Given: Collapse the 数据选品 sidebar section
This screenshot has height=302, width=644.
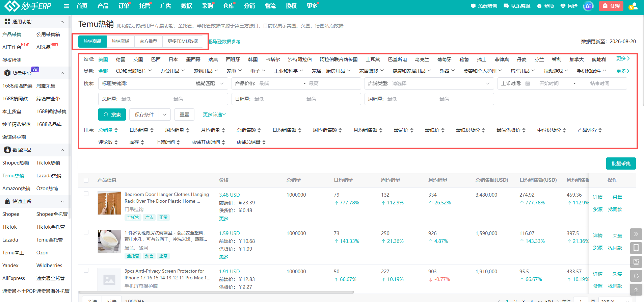Looking at the screenshot, I should [x=62, y=150].
